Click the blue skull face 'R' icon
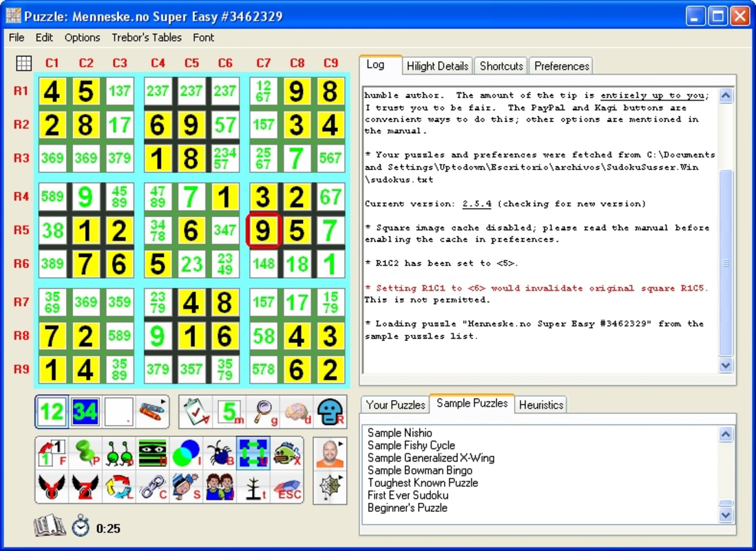The width and height of the screenshot is (756, 551). click(330, 412)
